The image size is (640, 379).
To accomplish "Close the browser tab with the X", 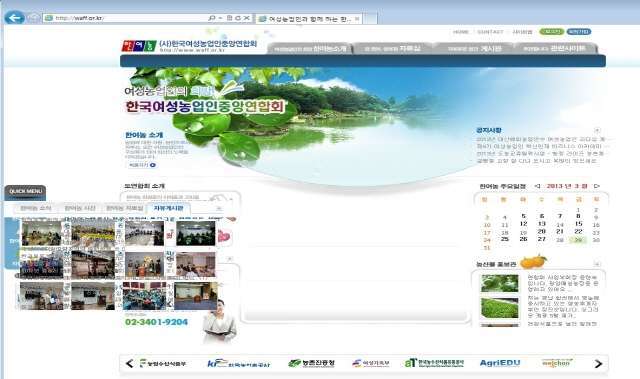I will coord(357,19).
